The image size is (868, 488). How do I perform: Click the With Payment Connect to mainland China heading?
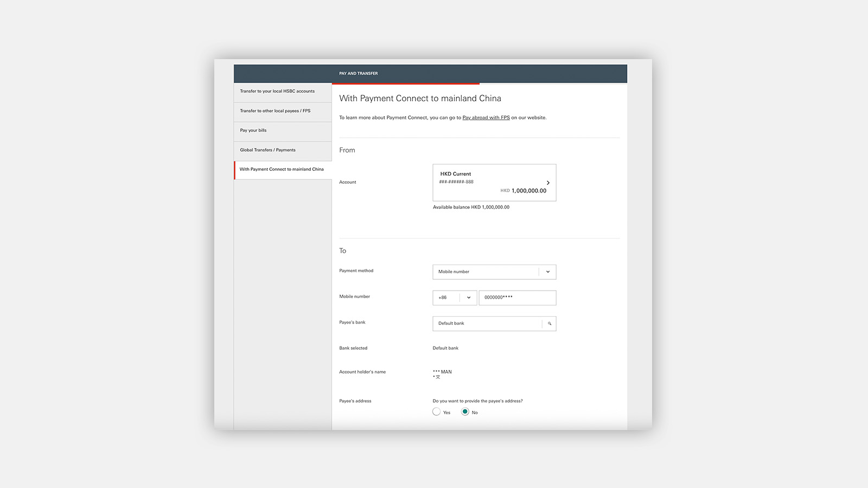pos(420,98)
